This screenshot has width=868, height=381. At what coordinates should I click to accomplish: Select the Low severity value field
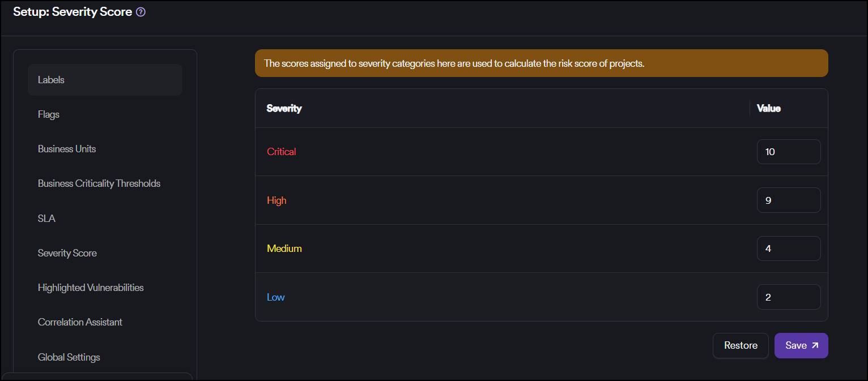(788, 297)
